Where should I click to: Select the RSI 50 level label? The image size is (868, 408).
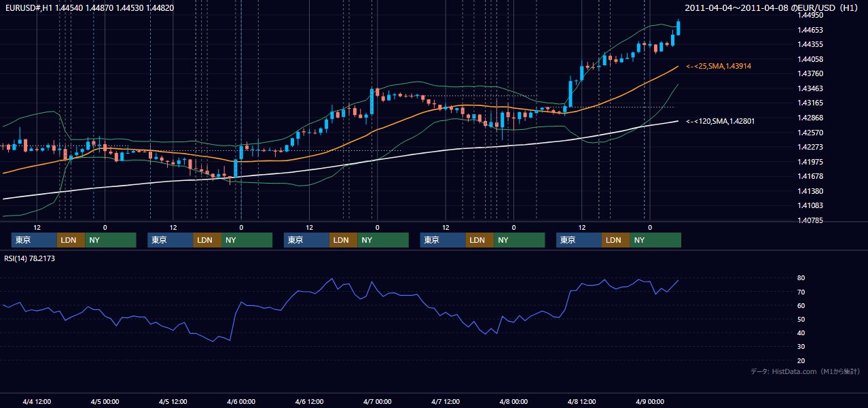(801, 319)
